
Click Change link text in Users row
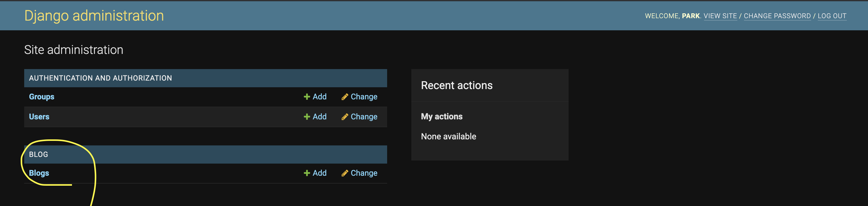[364, 117]
